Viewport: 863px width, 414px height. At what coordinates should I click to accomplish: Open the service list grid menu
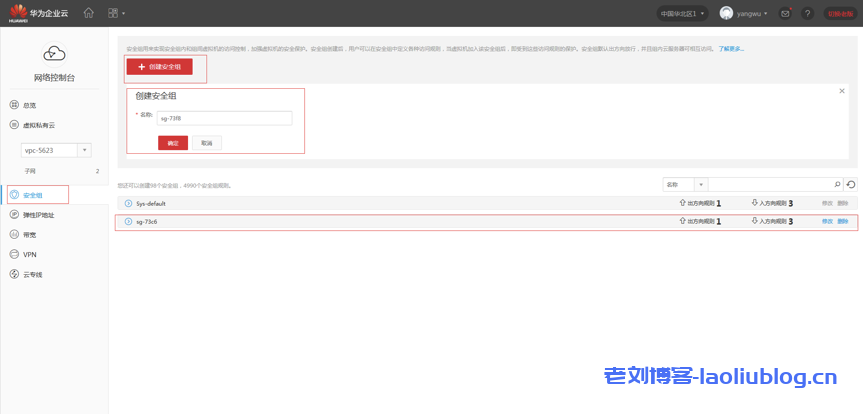114,13
